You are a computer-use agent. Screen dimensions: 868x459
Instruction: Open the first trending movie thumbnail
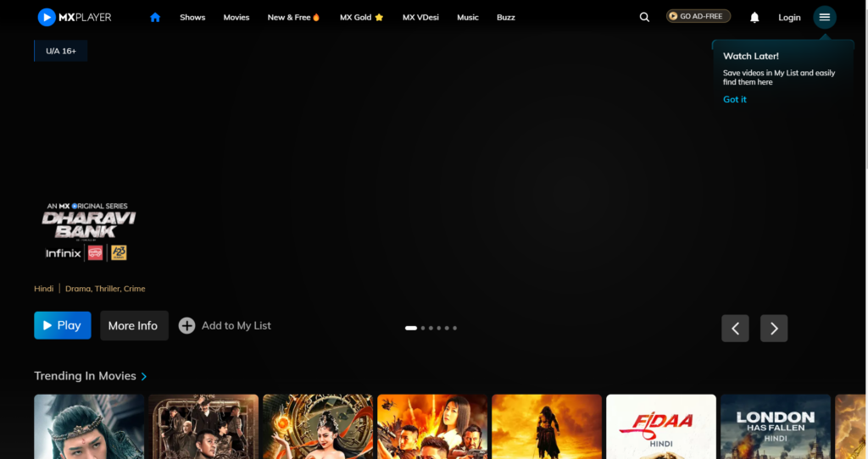(x=89, y=426)
